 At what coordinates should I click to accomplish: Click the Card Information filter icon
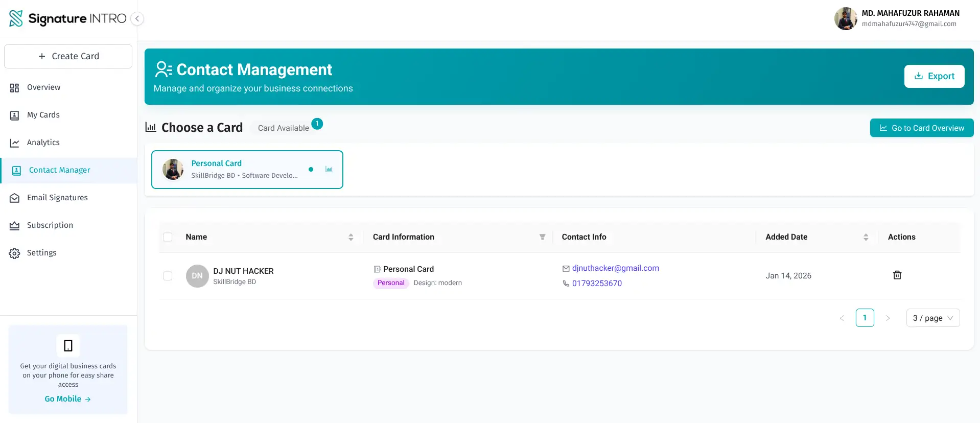pyautogui.click(x=542, y=237)
